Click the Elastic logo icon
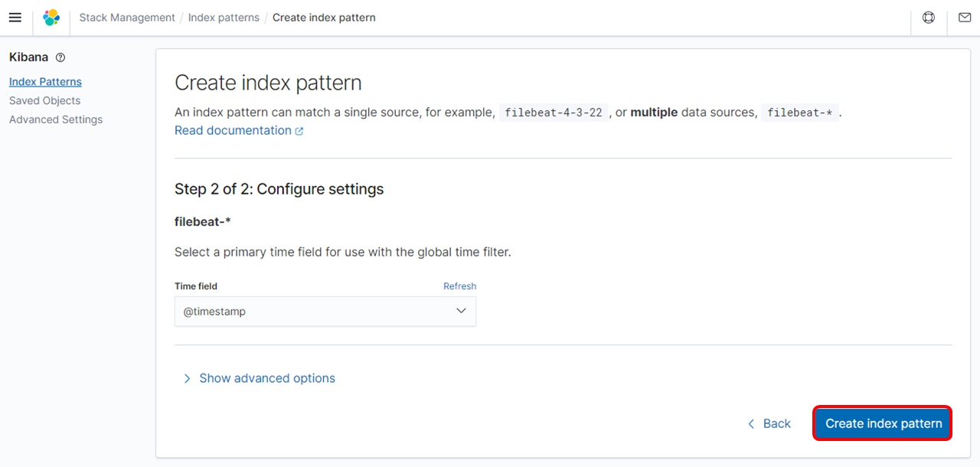Image resolution: width=980 pixels, height=467 pixels. (51, 18)
